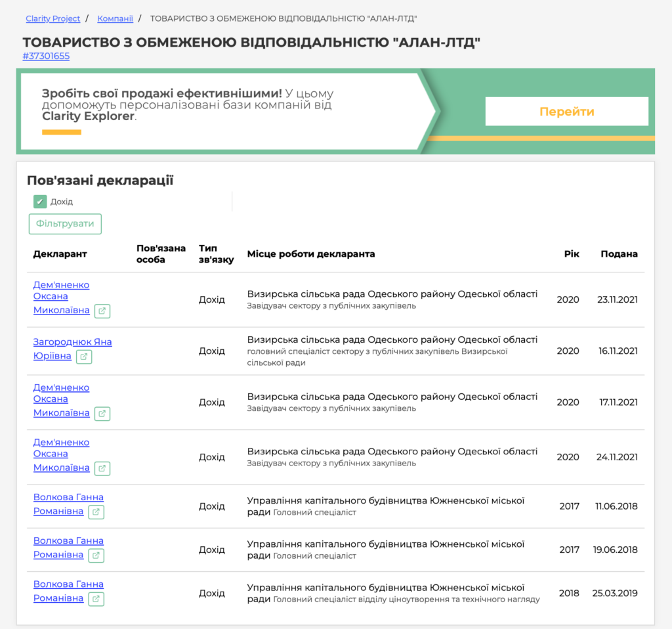Click the Декларант column header
672x629 pixels.
pyautogui.click(x=60, y=254)
